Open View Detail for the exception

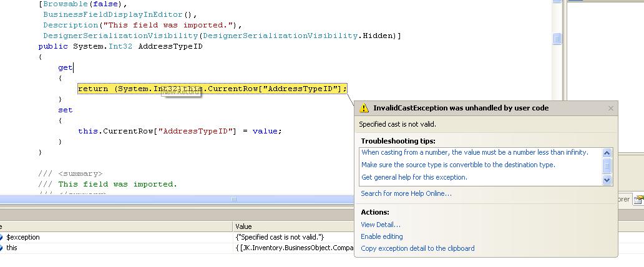pyautogui.click(x=381, y=225)
